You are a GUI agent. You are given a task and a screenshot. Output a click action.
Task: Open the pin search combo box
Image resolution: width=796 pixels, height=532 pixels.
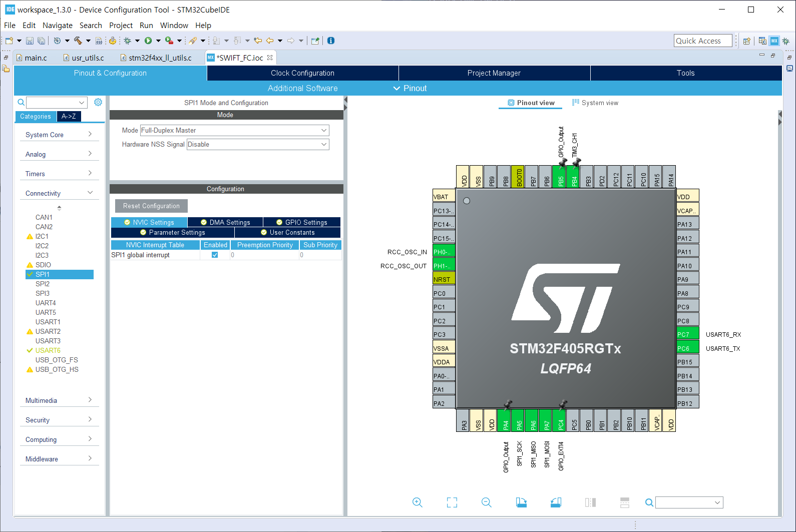(x=689, y=502)
